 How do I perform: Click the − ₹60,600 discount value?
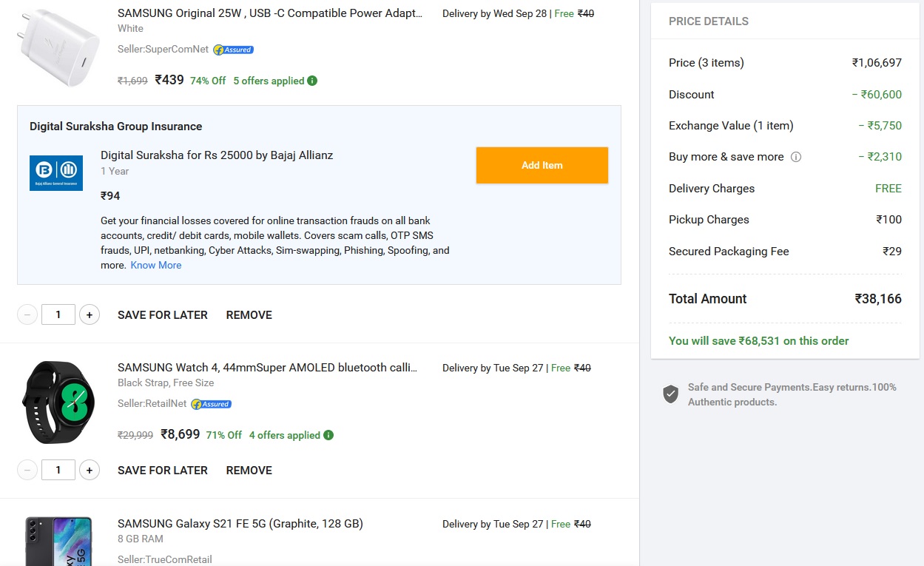(x=877, y=95)
